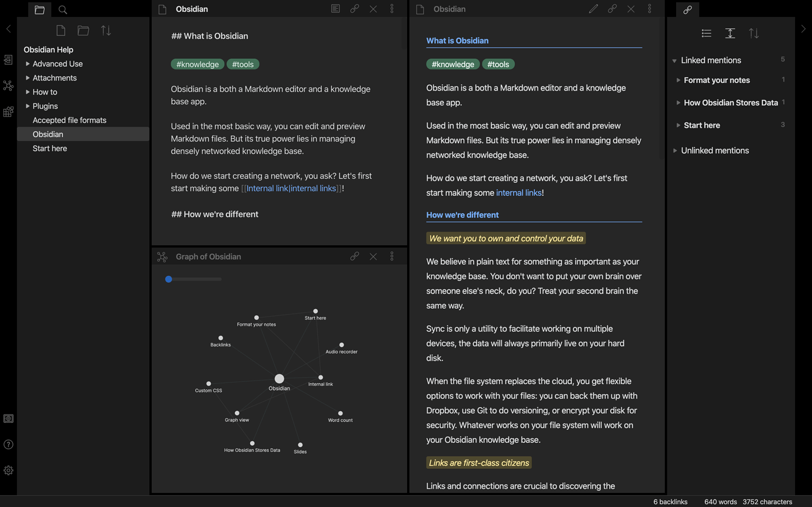Close the Obsidian preview pane
This screenshot has height=507, width=812.
click(631, 9)
